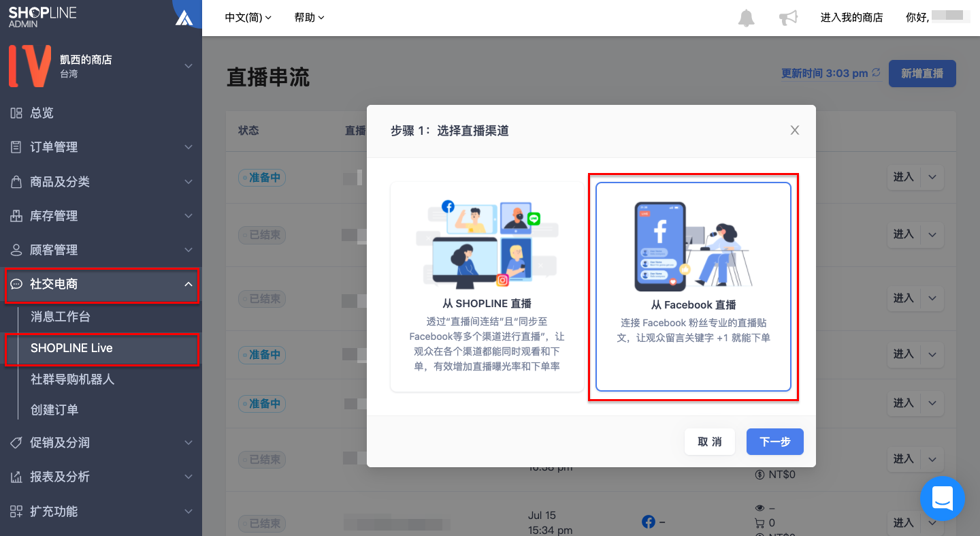Click the dialog title 步骤 1：选择直播渠道
This screenshot has width=980, height=536.
point(450,130)
